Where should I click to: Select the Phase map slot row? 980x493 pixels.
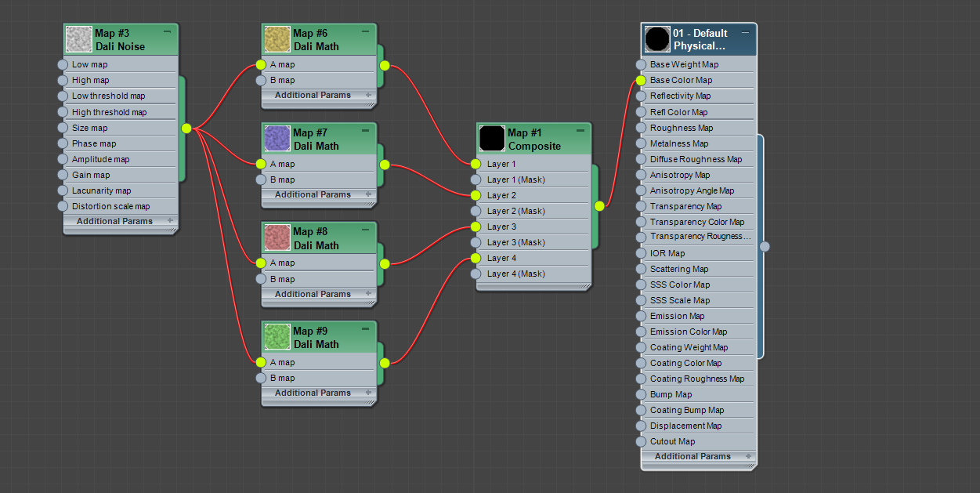pyautogui.click(x=120, y=143)
